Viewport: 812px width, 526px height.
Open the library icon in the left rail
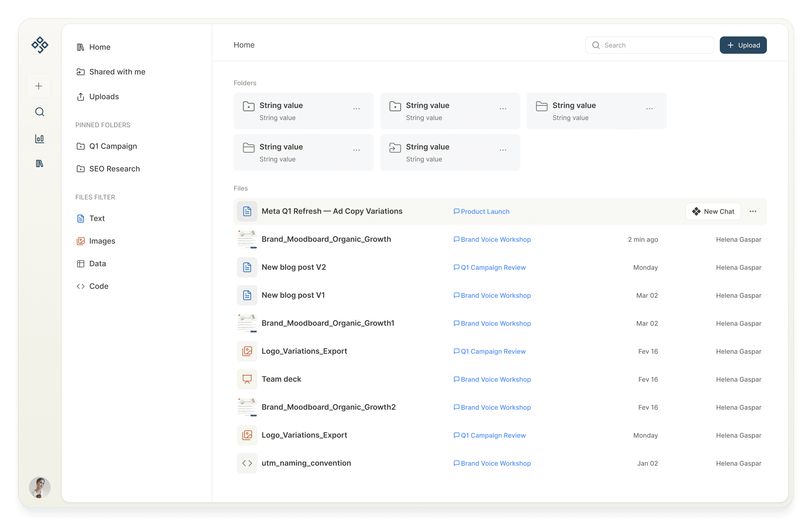pyautogui.click(x=39, y=164)
